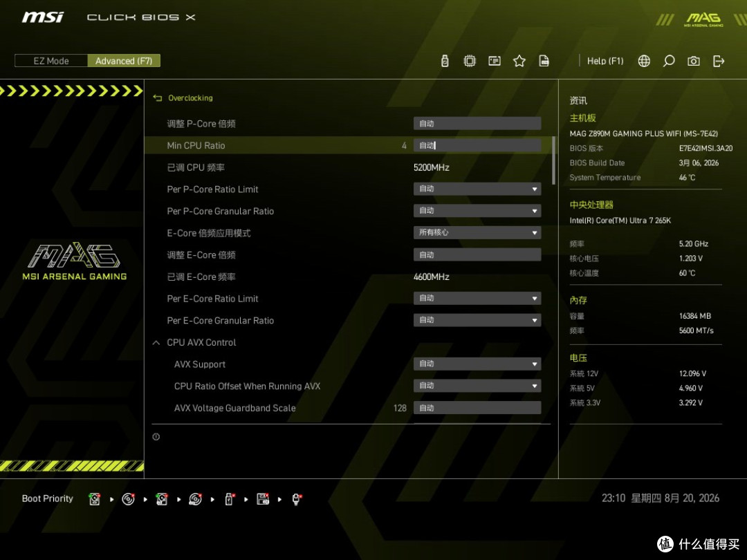Click AVX Voltage Guardband Scale input field

(477, 408)
